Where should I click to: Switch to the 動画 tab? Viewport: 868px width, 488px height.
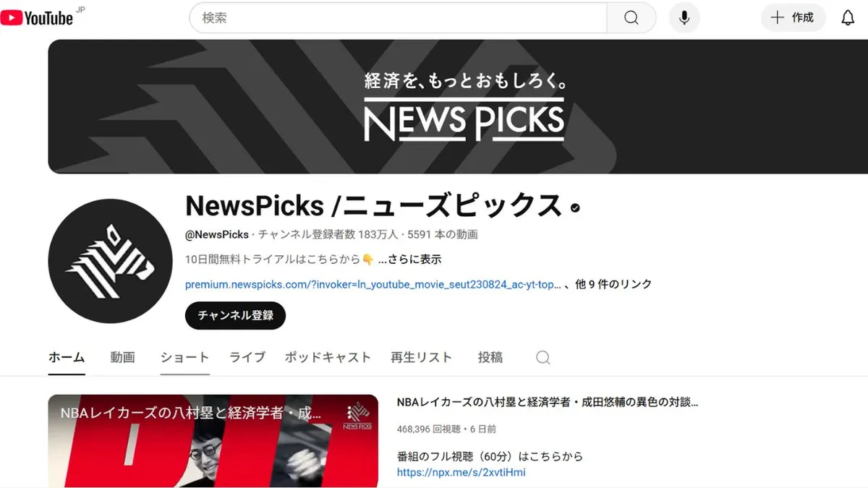[x=123, y=357]
